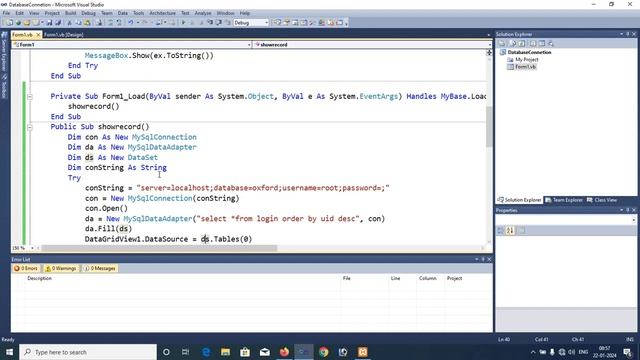Open the Build menu

coord(71,13)
